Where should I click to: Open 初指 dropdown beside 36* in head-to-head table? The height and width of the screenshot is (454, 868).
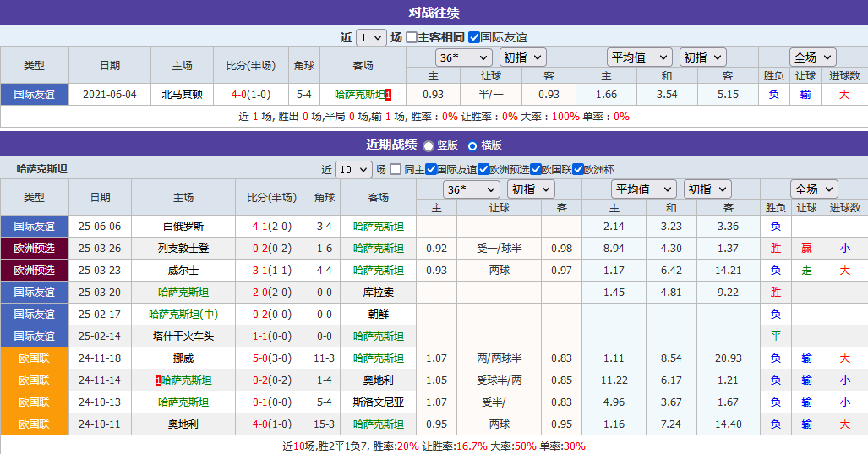click(x=522, y=57)
